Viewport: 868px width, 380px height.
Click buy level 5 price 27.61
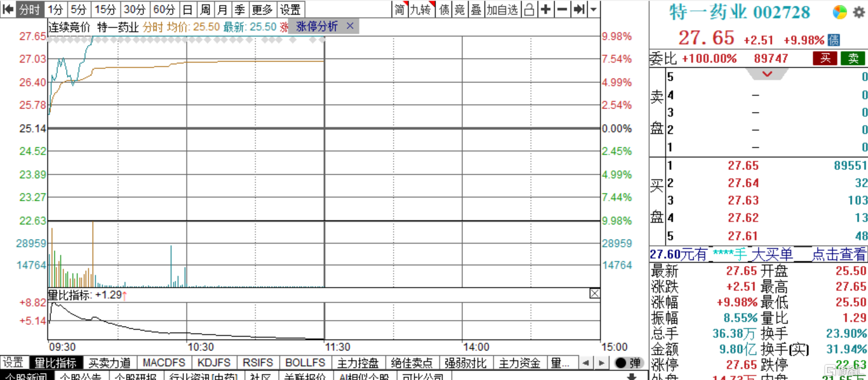[743, 236]
